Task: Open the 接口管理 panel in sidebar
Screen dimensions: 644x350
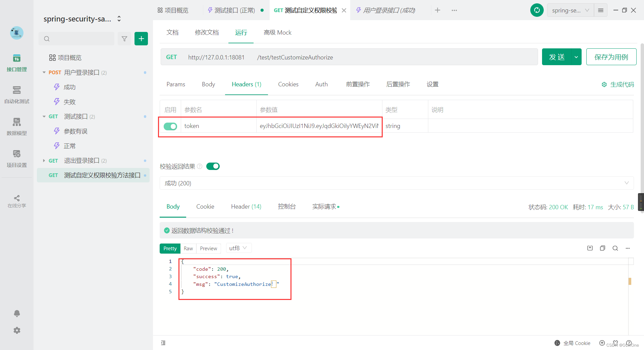Action: 17,63
